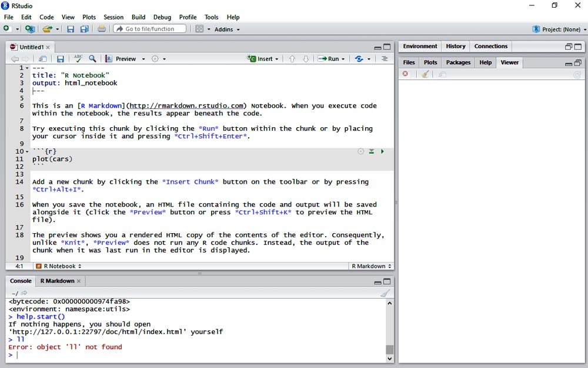Open the workspace panes layout icon
This screenshot has width=588, height=368.
(199, 29)
